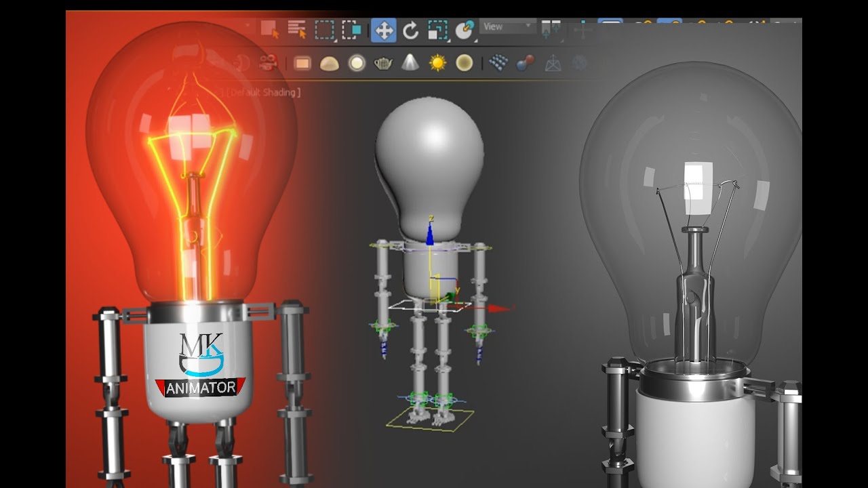The width and height of the screenshot is (868, 488).
Task: Activate the Select and Move tool
Action: click(x=384, y=30)
